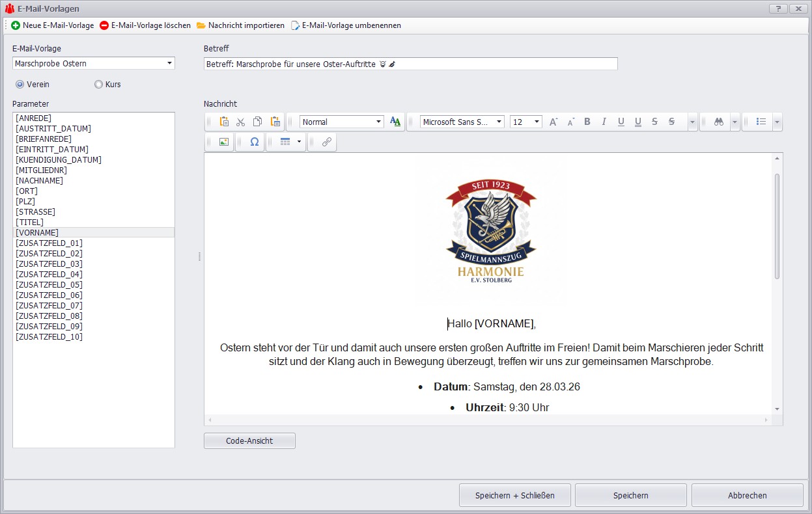
Task: Open find with the binoculars icon
Action: pyautogui.click(x=719, y=122)
